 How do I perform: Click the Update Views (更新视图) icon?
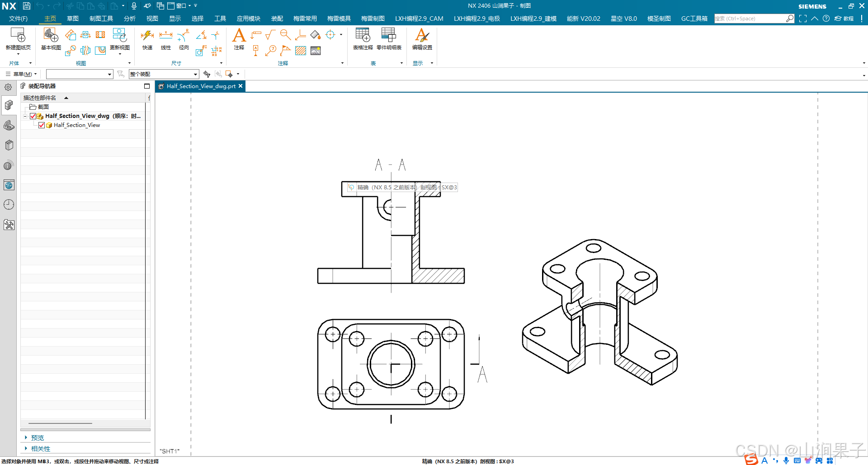tap(120, 35)
